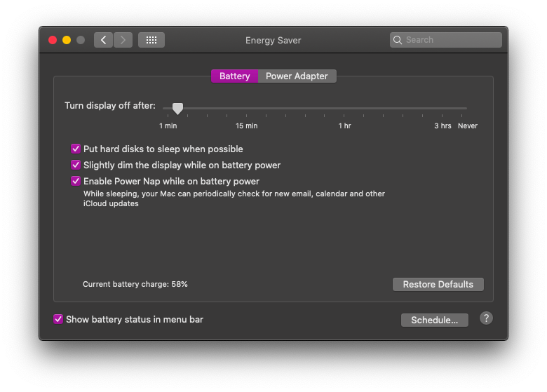Click the magnifying glass search icon

[x=398, y=40]
